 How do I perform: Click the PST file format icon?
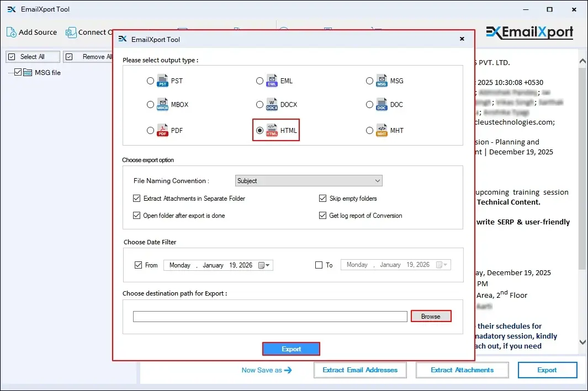pyautogui.click(x=162, y=81)
